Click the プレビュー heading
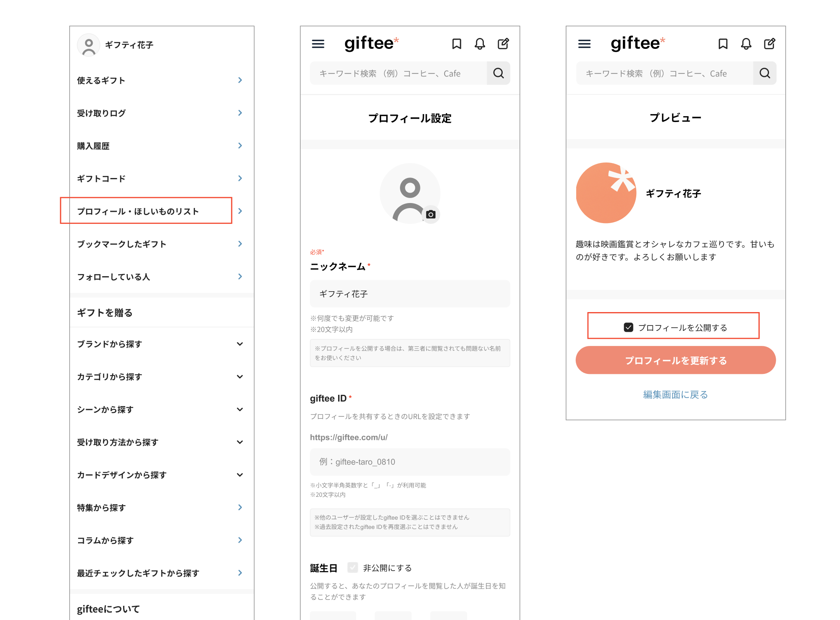840x620 pixels. tap(676, 118)
